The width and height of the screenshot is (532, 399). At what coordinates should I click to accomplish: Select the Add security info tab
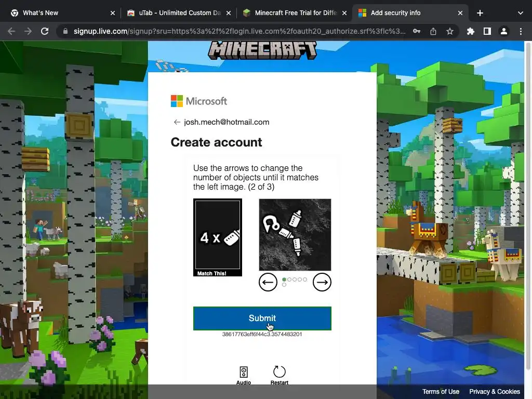(x=410, y=13)
